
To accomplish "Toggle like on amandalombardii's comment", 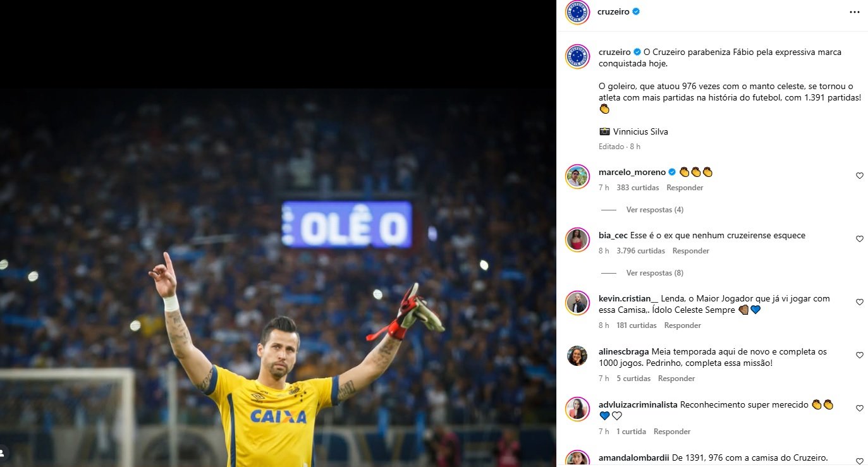I will [x=859, y=461].
